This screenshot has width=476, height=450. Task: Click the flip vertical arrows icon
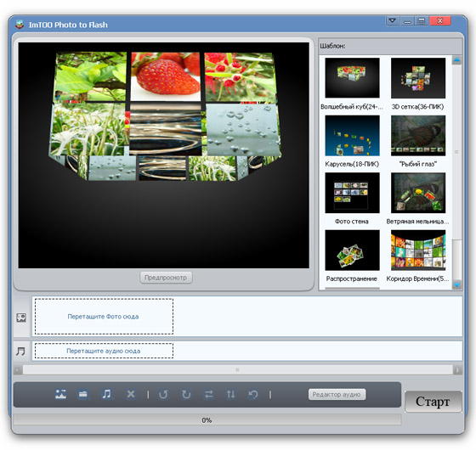(230, 394)
